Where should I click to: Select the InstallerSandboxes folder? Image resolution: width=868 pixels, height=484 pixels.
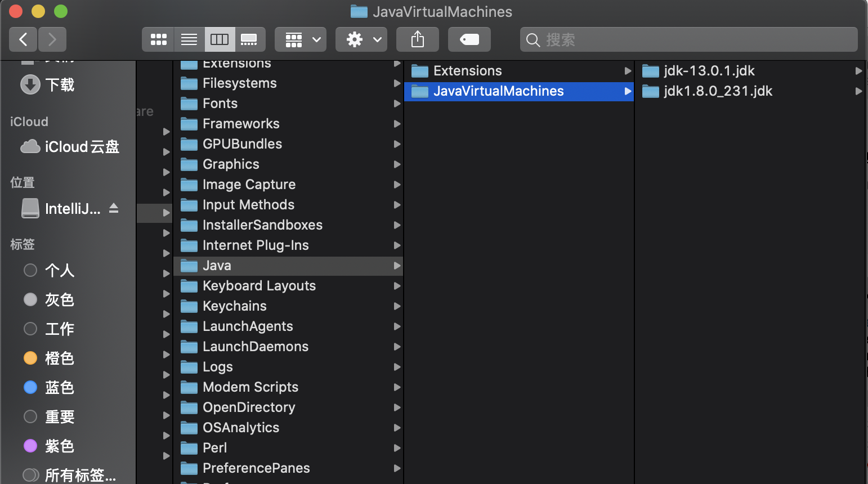pos(288,225)
